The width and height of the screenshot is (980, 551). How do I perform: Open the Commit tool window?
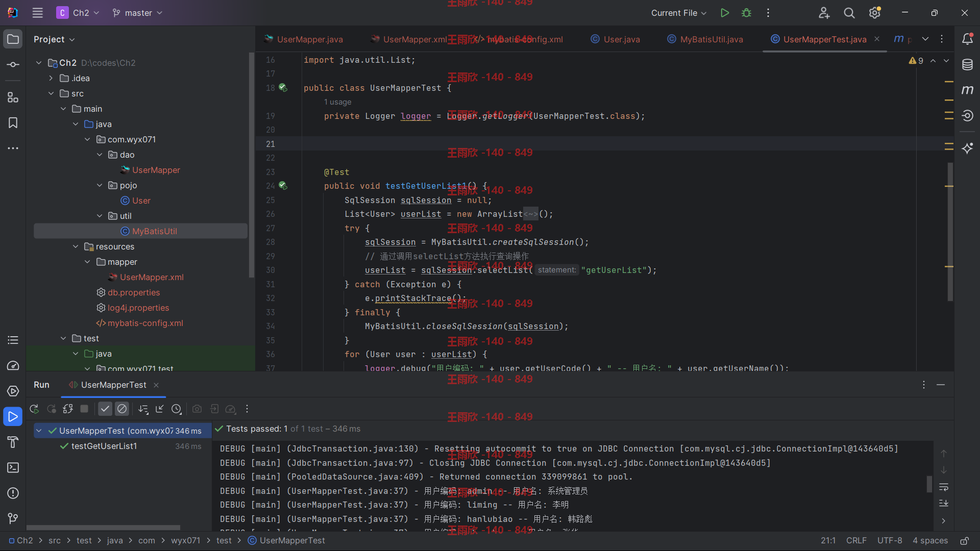[13, 64]
